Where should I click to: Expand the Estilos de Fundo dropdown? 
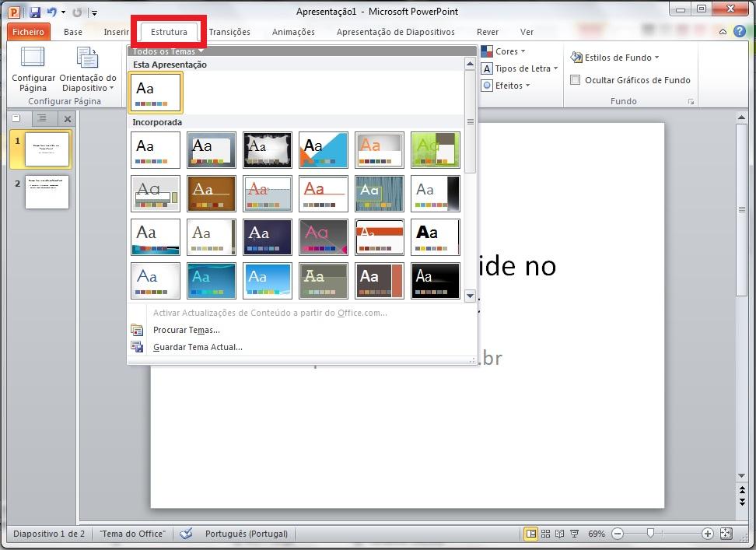click(615, 58)
